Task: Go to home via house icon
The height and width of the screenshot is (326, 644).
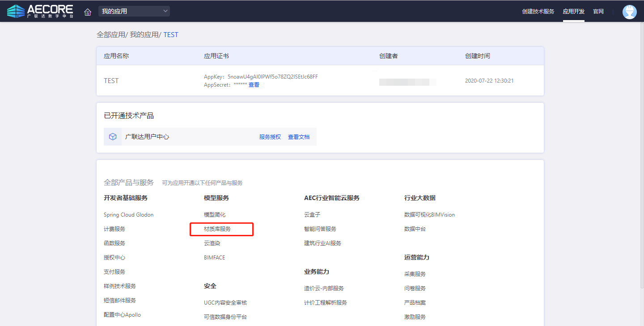Action: coord(88,12)
